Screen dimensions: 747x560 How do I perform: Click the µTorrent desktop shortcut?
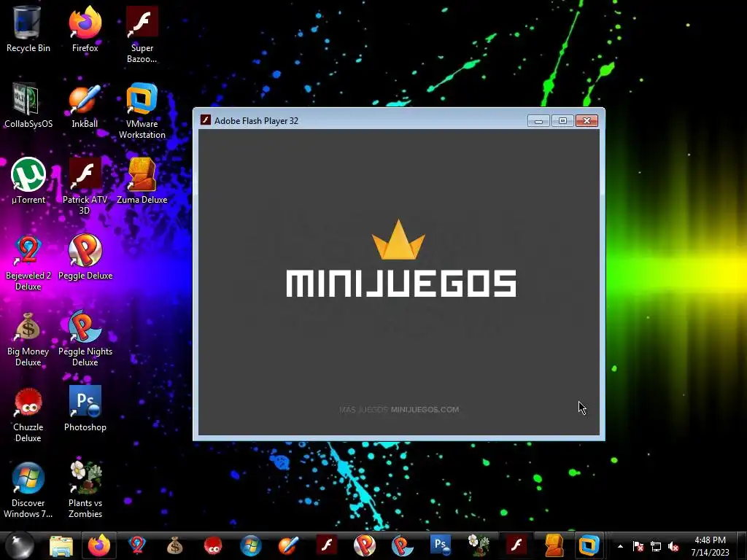coord(28,181)
